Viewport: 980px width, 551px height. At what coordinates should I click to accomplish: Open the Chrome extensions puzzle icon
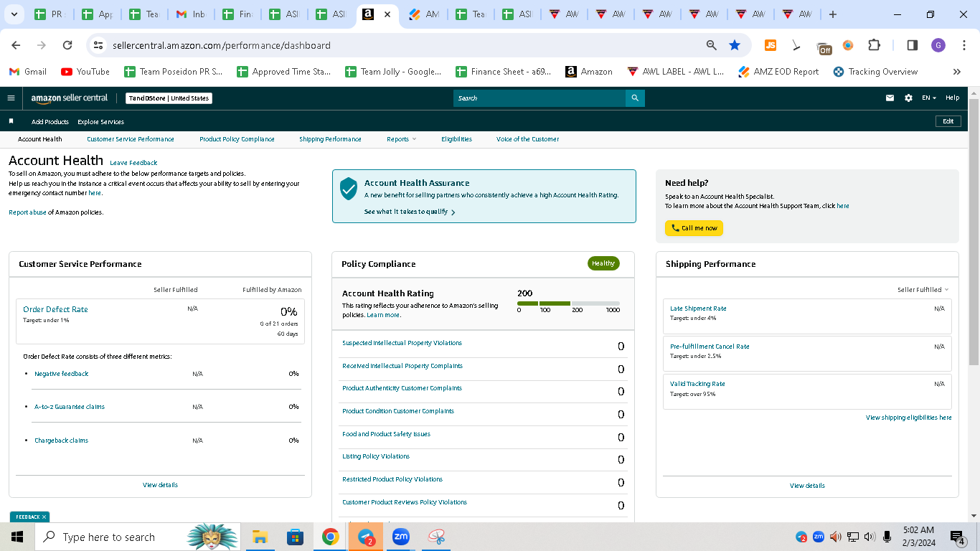(x=874, y=45)
